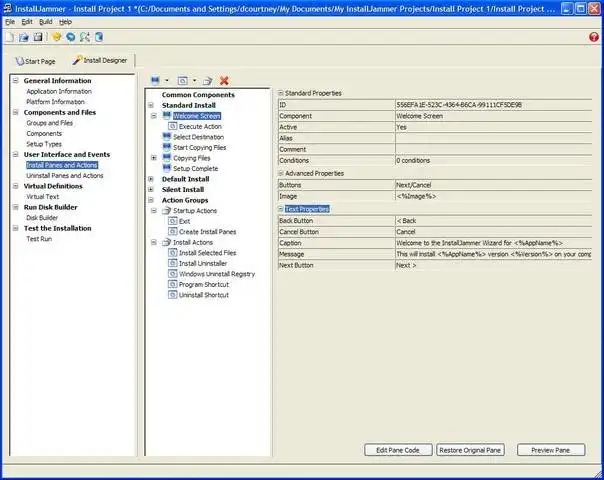The height and width of the screenshot is (480, 604).
Task: Click the round blue toolbar icon
Action: click(70, 37)
